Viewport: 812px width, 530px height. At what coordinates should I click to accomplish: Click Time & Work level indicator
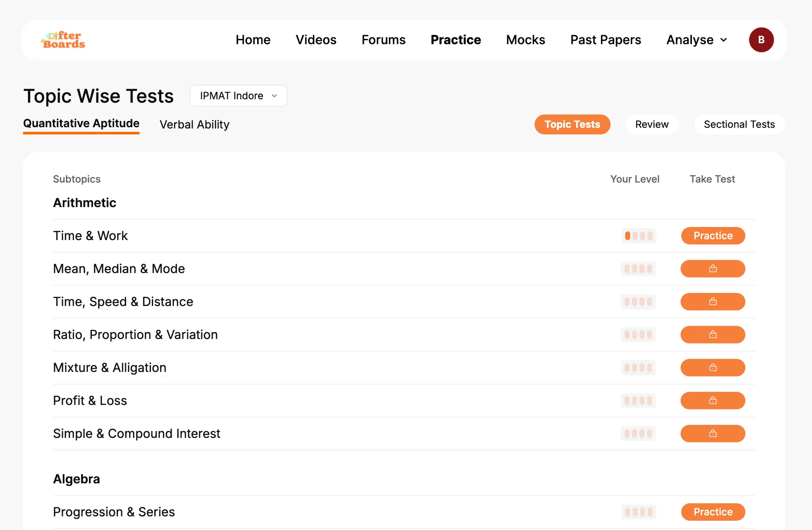click(x=639, y=236)
